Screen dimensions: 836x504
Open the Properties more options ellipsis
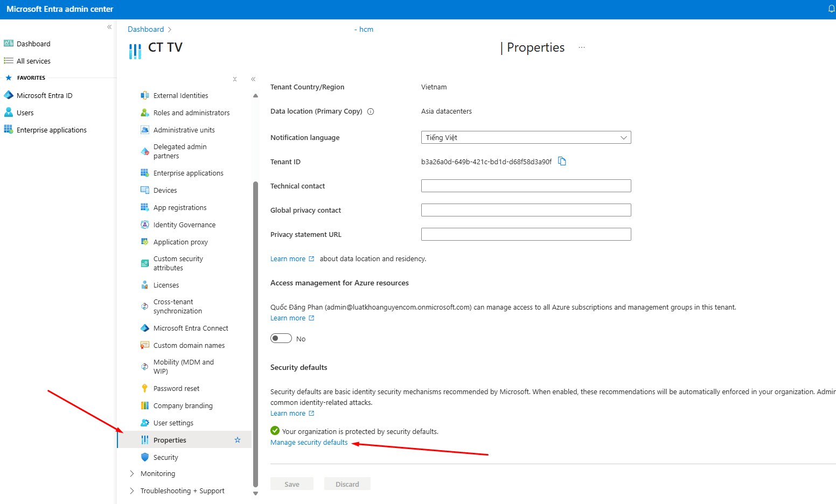pos(582,47)
